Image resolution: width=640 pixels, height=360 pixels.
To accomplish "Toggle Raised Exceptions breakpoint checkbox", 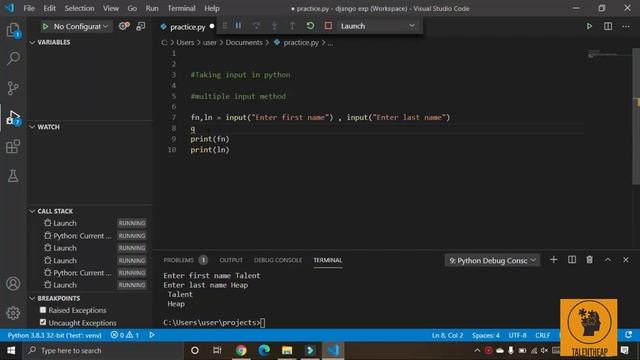I will [43, 310].
